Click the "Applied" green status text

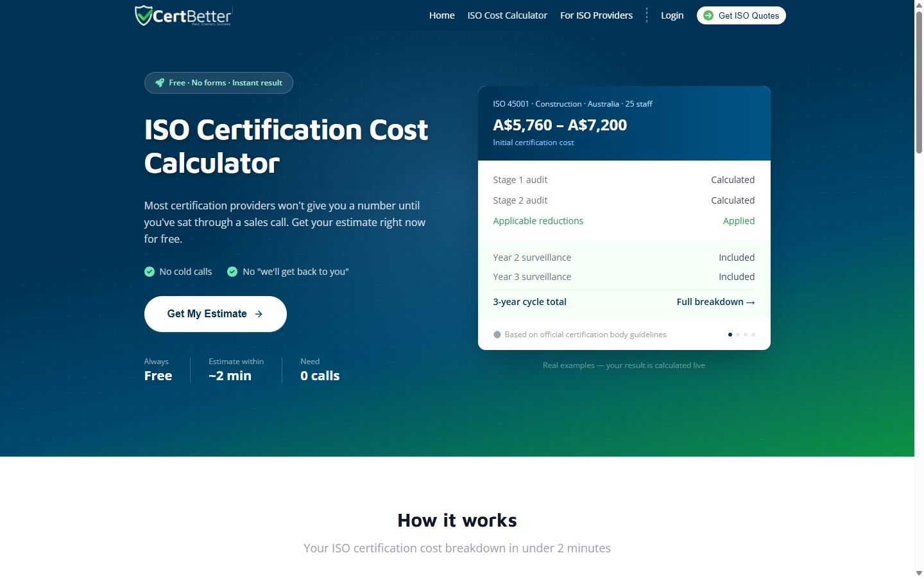pos(739,221)
